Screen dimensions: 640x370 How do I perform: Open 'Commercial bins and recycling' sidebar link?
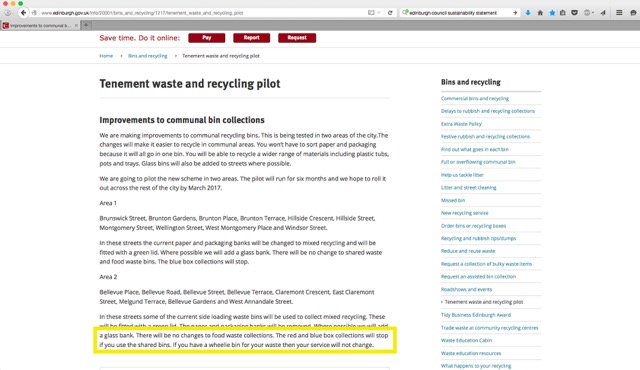click(475, 98)
